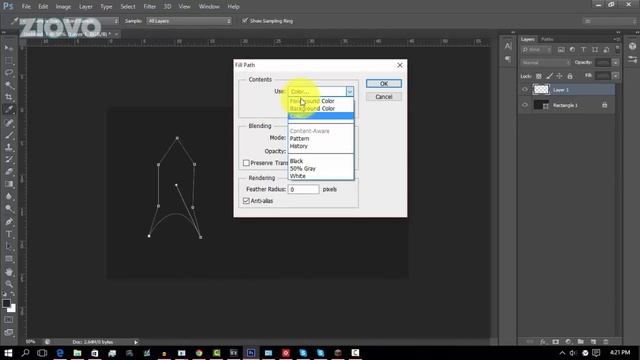Hide Layer 1 with eye icon

525,89
